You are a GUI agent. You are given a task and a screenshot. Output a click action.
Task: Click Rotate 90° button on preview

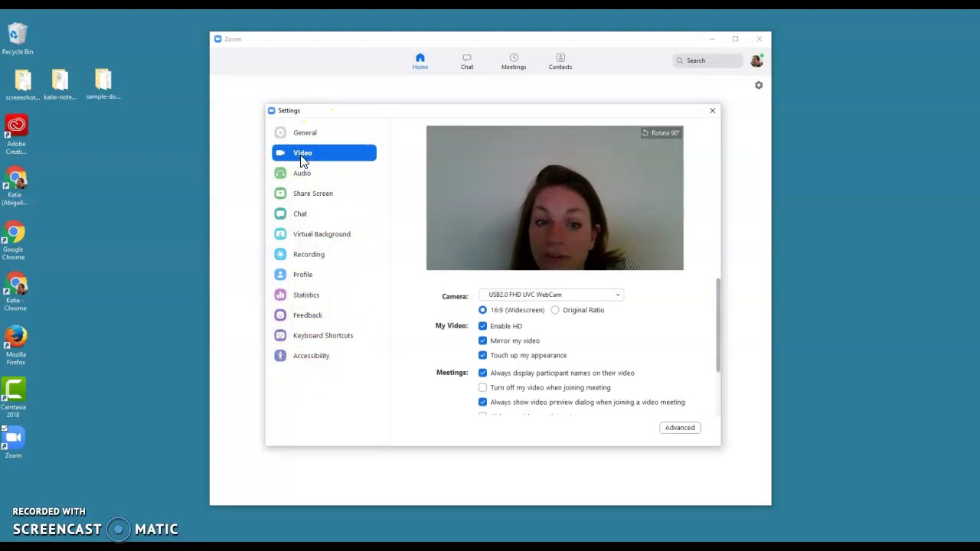(x=661, y=133)
